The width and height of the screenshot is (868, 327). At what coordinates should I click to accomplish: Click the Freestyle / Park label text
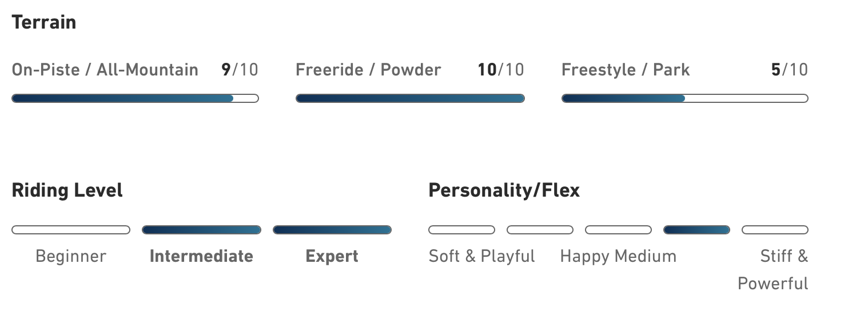(x=626, y=70)
